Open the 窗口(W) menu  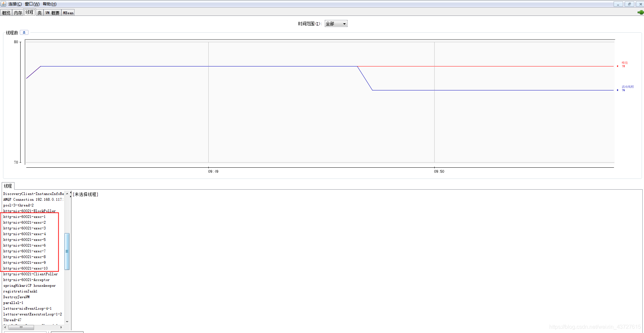point(32,4)
